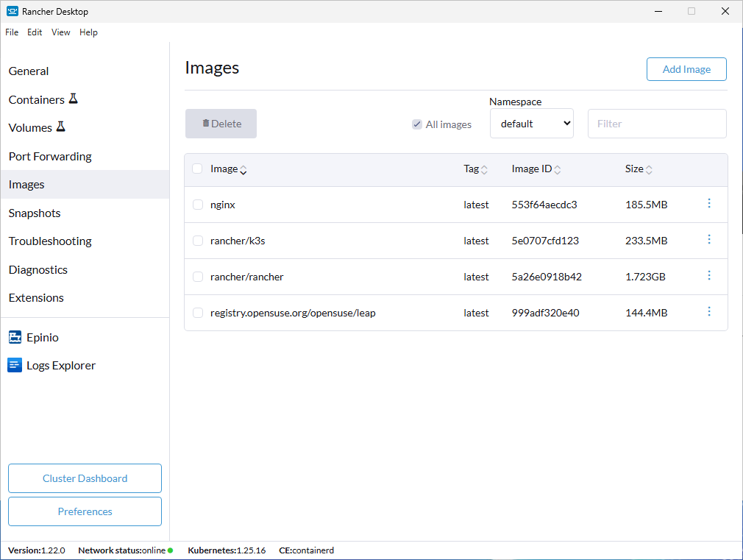Check the nginx image checkbox
743x560 pixels.
(x=198, y=205)
